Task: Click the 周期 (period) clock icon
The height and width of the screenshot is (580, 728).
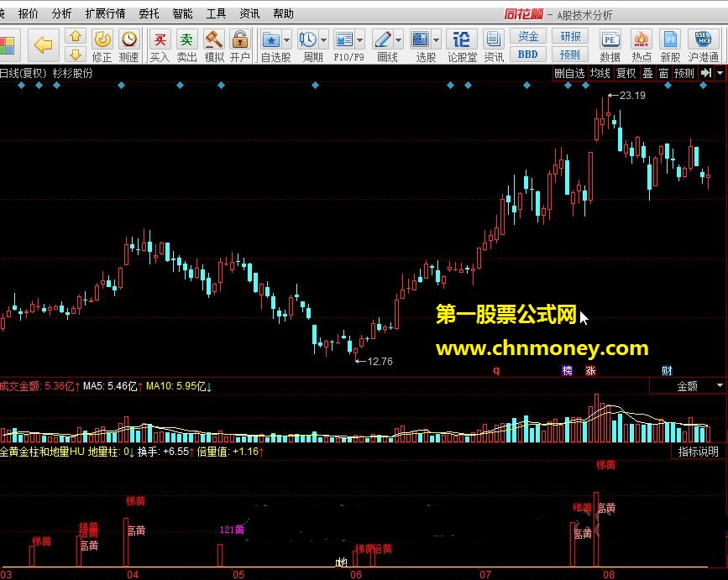Action: pyautogui.click(x=308, y=40)
